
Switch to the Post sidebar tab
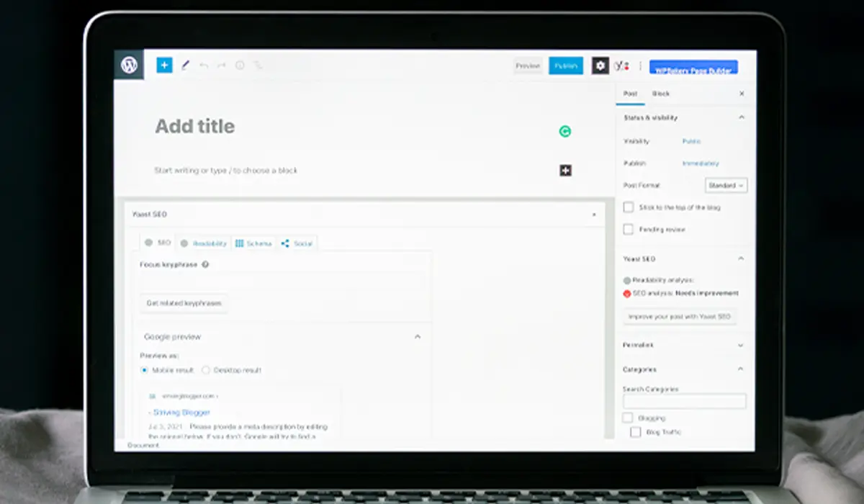630,94
